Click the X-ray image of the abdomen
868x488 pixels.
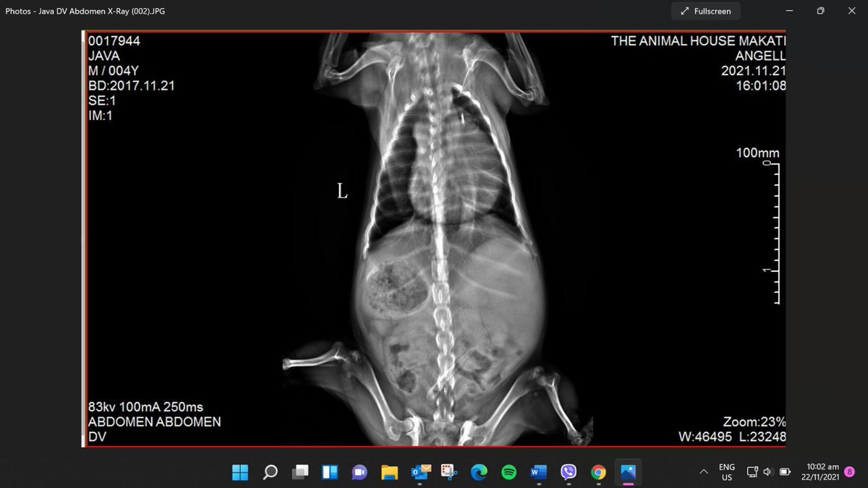434,239
